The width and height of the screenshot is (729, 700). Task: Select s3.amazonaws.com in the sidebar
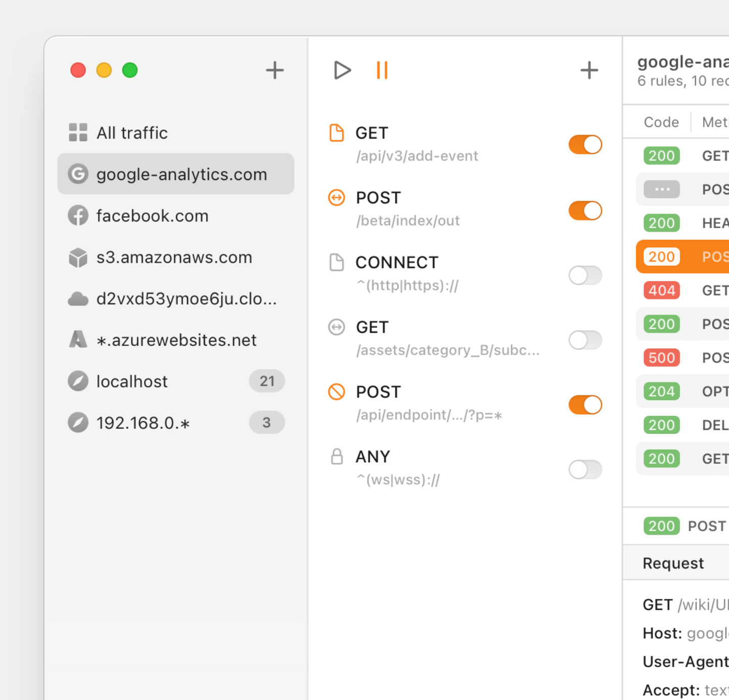pos(174,257)
